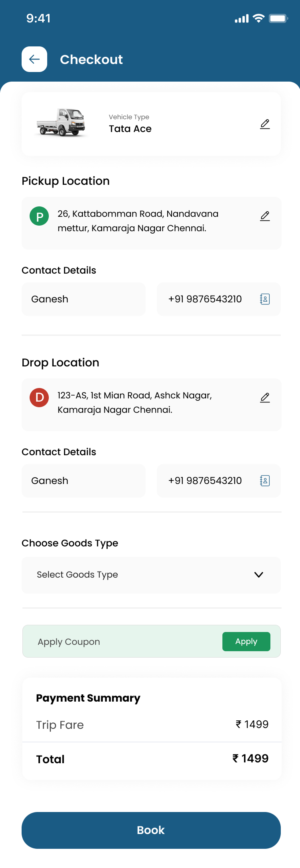300x868 pixels.
Task: Tap the Tata Ace truck thumbnail
Action: coord(61,122)
